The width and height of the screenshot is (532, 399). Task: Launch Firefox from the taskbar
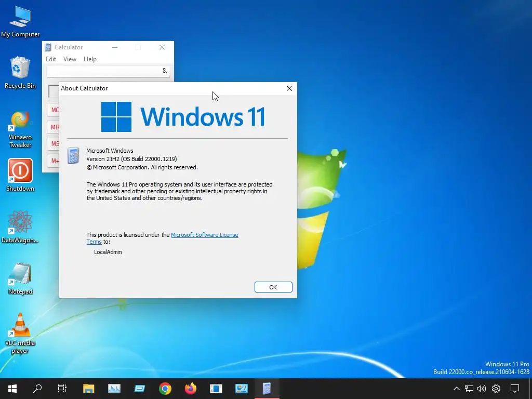[190, 389]
